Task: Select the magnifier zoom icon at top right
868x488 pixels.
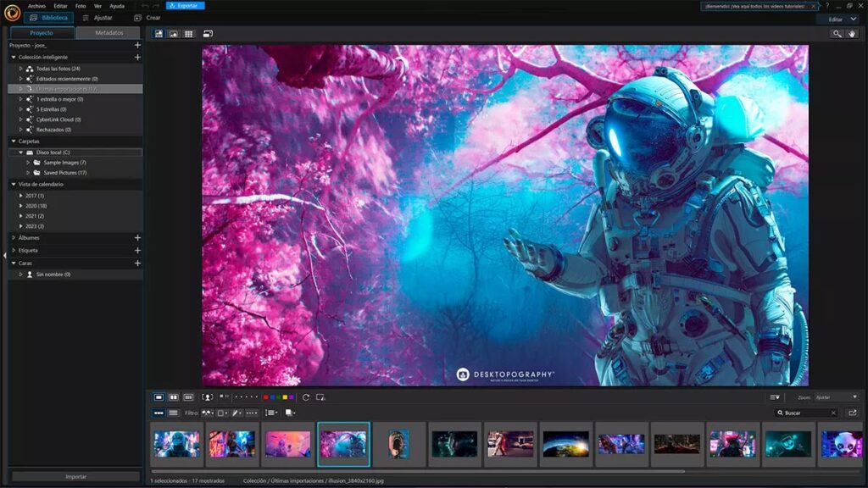Action: (x=835, y=34)
